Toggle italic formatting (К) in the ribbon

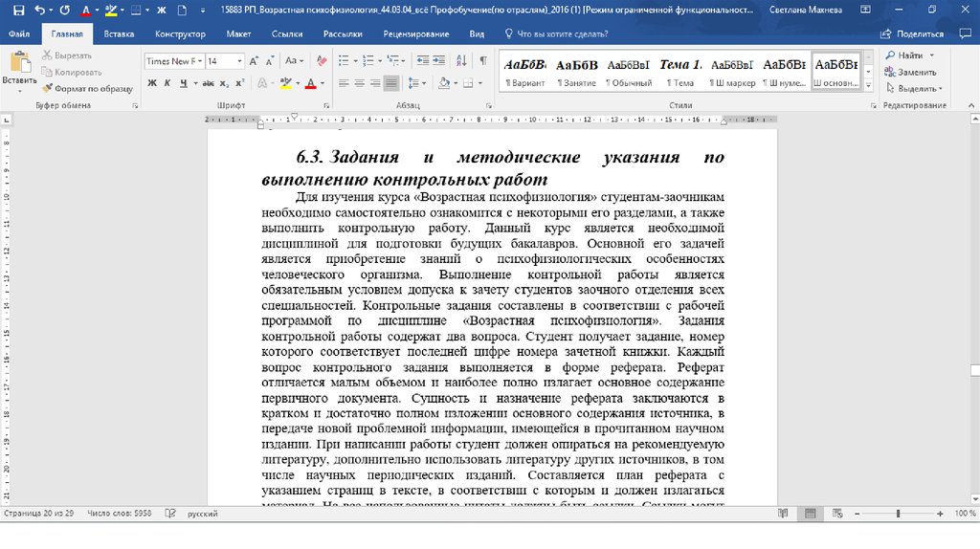point(167,83)
